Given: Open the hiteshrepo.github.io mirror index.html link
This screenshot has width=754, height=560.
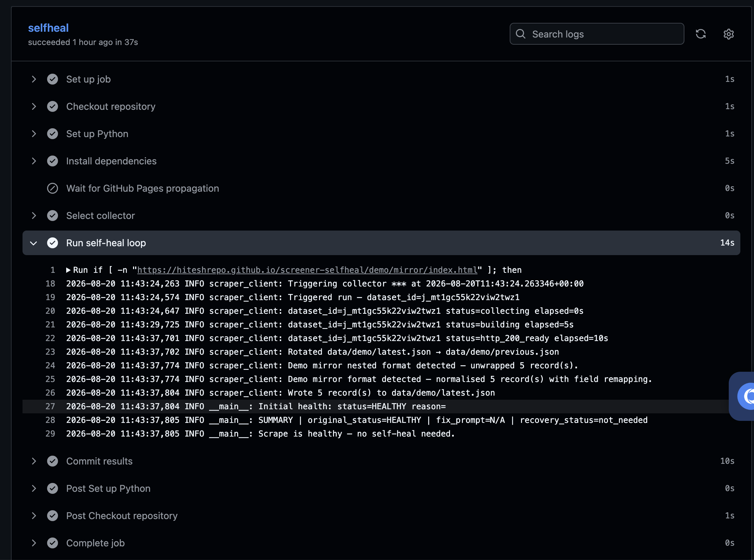Looking at the screenshot, I should coord(307,270).
